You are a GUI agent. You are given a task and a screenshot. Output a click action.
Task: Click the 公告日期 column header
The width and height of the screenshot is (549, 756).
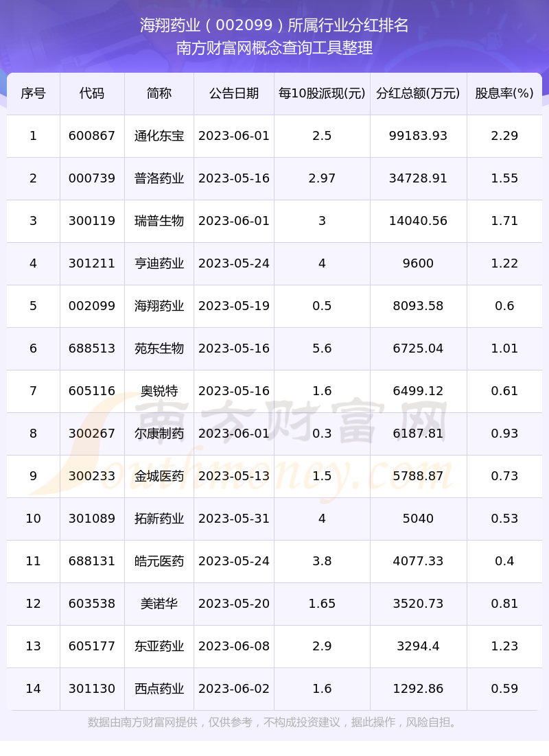click(234, 93)
